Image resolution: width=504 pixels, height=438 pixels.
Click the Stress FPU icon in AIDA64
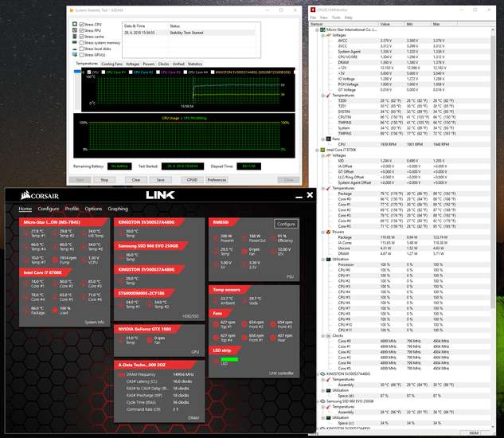point(75,30)
